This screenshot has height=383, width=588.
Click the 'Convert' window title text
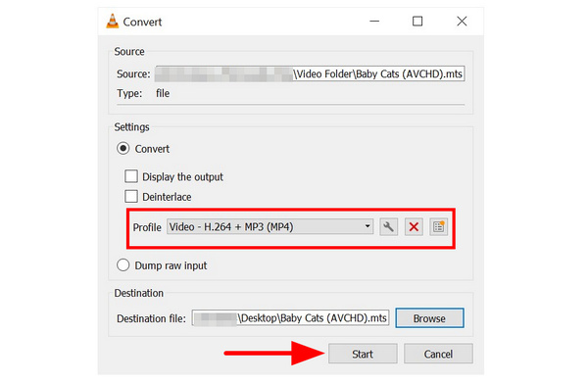(142, 23)
